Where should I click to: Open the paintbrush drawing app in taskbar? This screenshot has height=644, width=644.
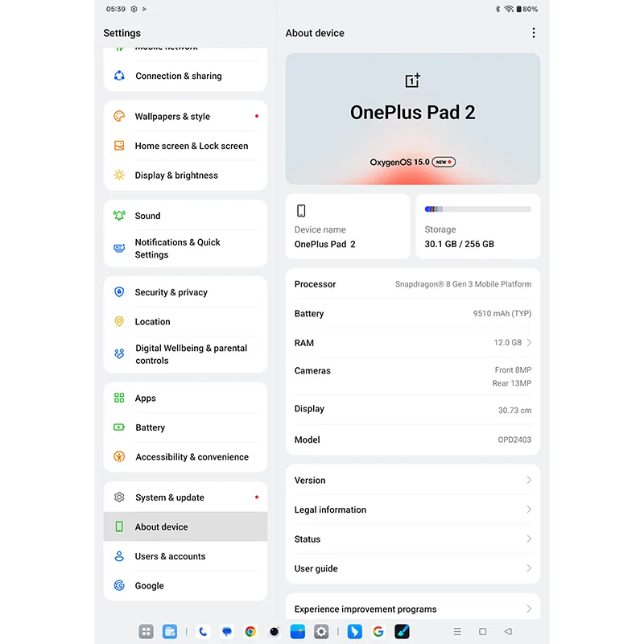tap(402, 631)
